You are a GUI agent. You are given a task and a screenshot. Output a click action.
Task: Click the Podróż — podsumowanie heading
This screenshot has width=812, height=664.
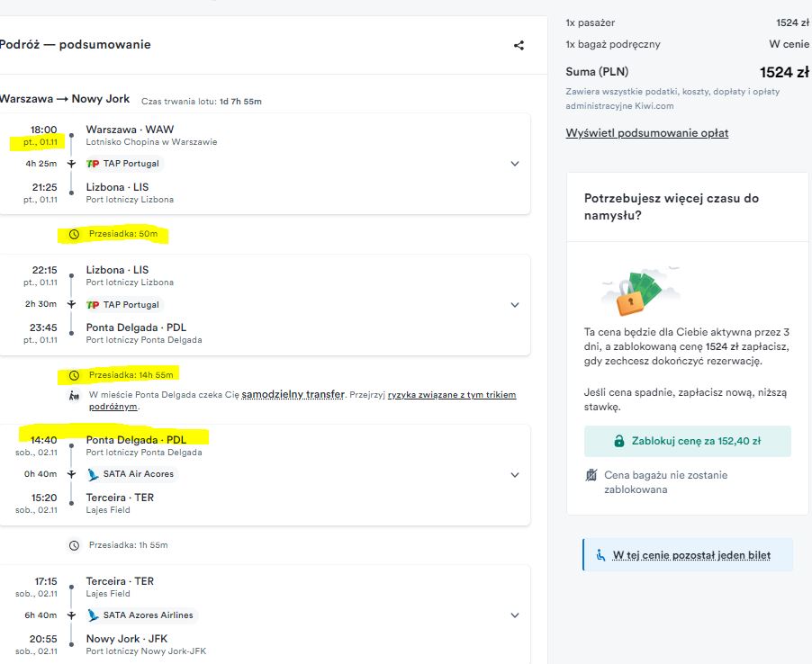point(75,44)
